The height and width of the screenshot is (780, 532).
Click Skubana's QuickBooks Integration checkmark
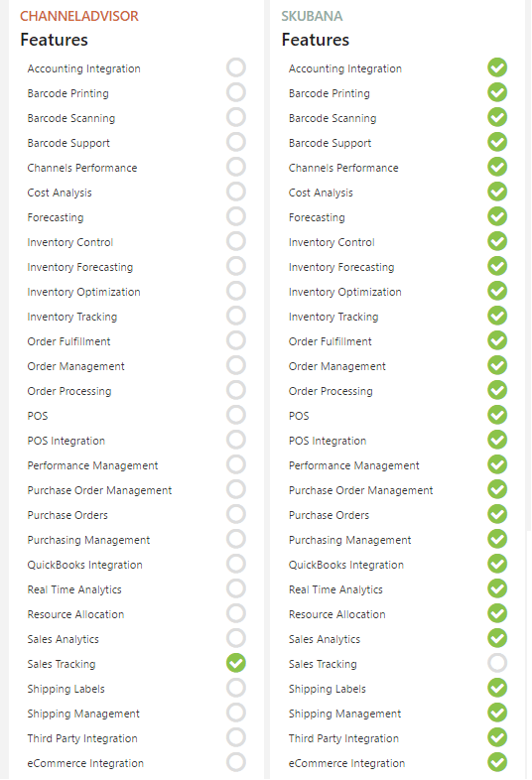click(497, 564)
